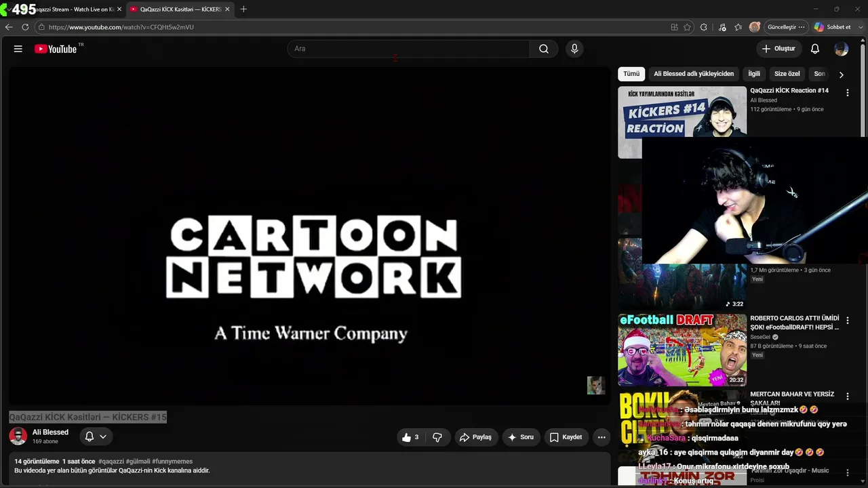Open YouTube notifications bell in header
The image size is (868, 488).
pos(815,49)
